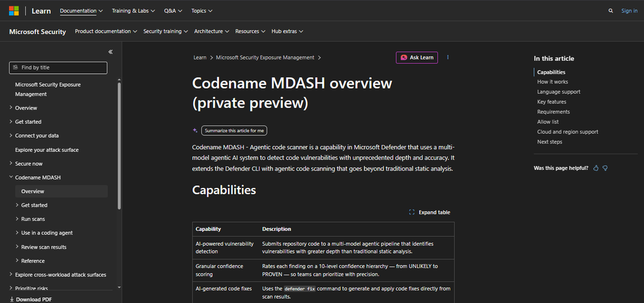
Task: Click thumbs down for page helpful
Action: pos(605,168)
